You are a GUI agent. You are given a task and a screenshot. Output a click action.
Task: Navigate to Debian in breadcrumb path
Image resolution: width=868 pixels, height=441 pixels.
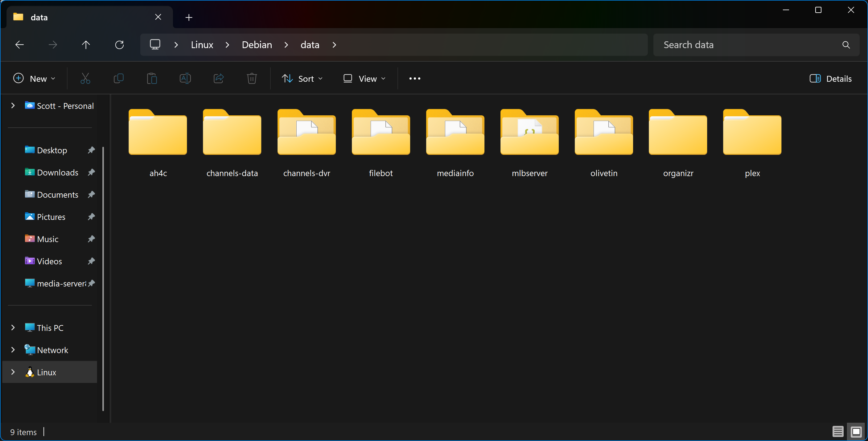pyautogui.click(x=257, y=45)
